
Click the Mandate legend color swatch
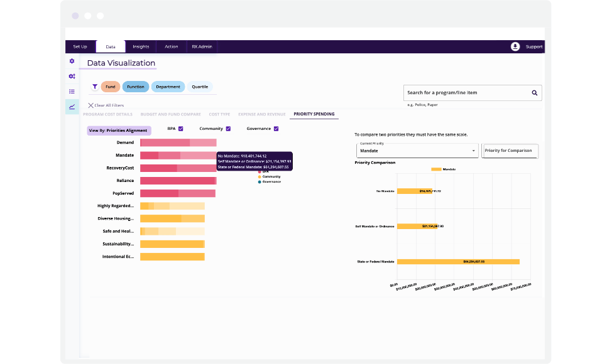(x=436, y=169)
